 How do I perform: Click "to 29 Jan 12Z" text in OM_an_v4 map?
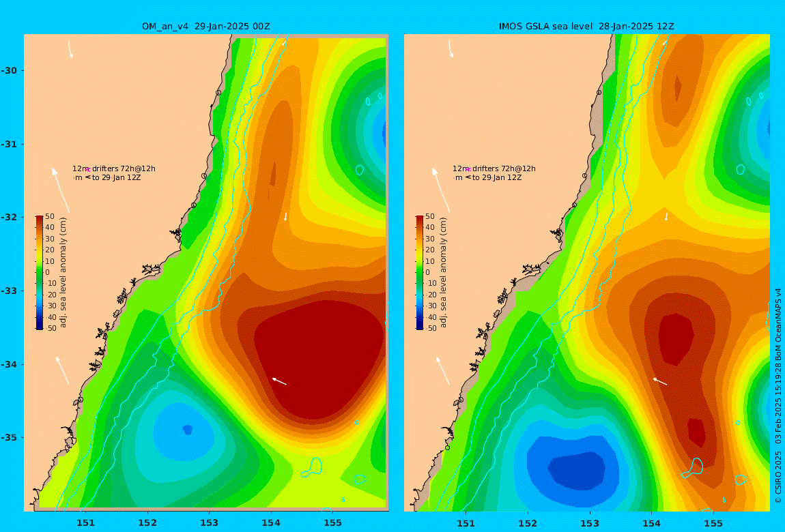click(x=117, y=177)
